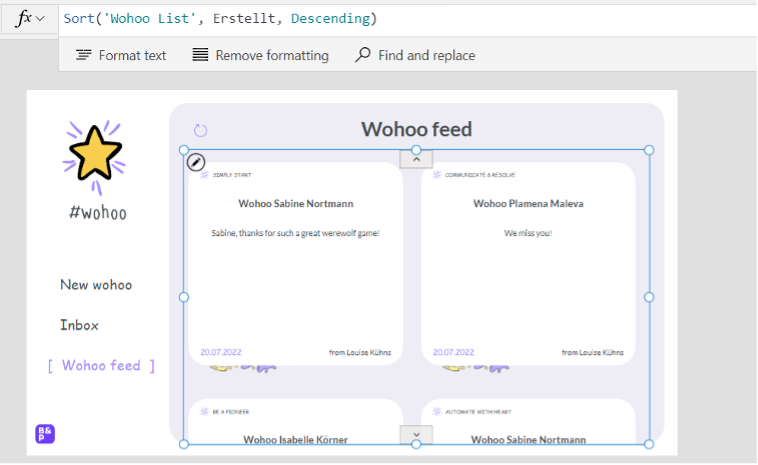The width and height of the screenshot is (758, 465).
Task: Open New wohoo from the side menu
Action: click(96, 285)
